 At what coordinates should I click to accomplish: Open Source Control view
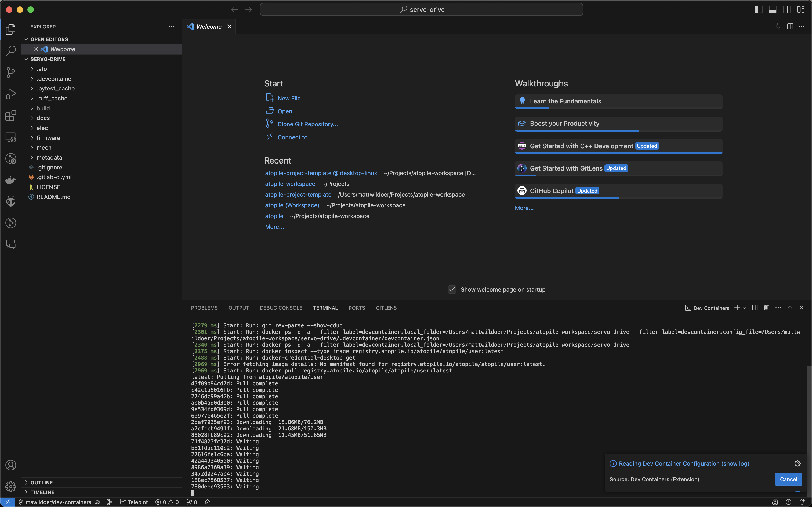click(x=11, y=73)
